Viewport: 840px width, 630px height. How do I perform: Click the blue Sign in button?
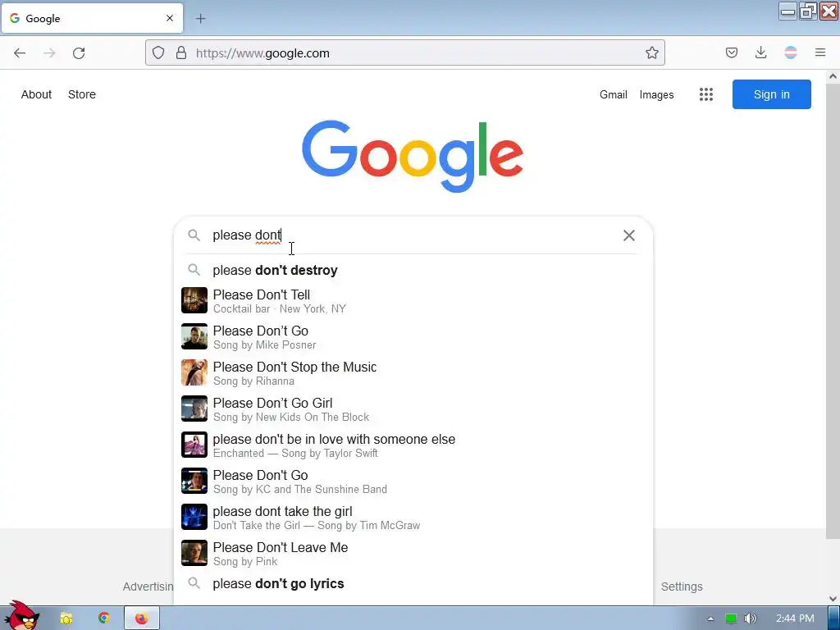(771, 94)
